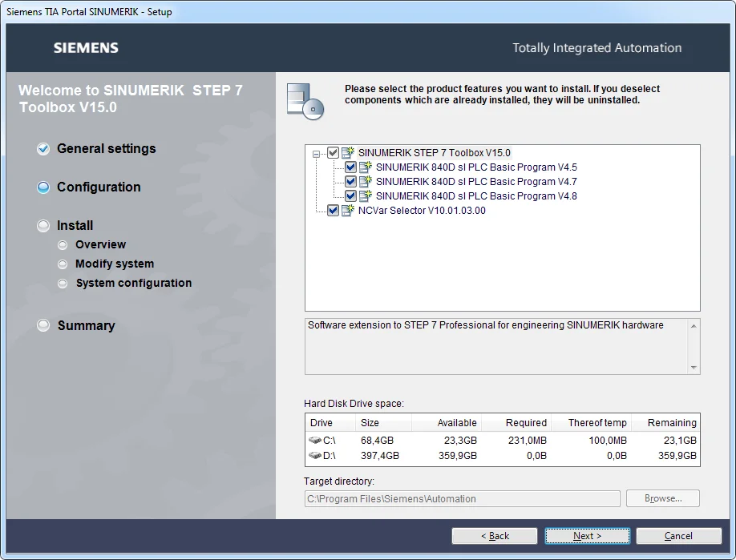736x560 pixels.
Task: Uncheck SINUMERIK STEP 7 Toolbox V15.0 checkbox
Action: 334,153
